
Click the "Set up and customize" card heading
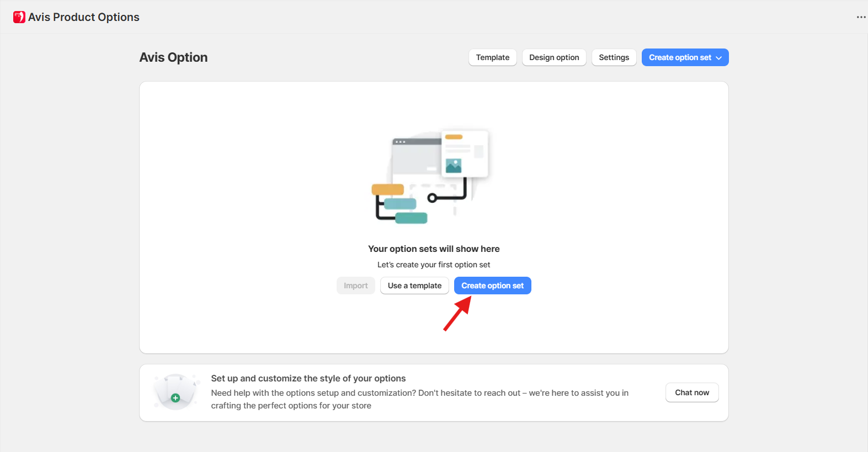[308, 378]
